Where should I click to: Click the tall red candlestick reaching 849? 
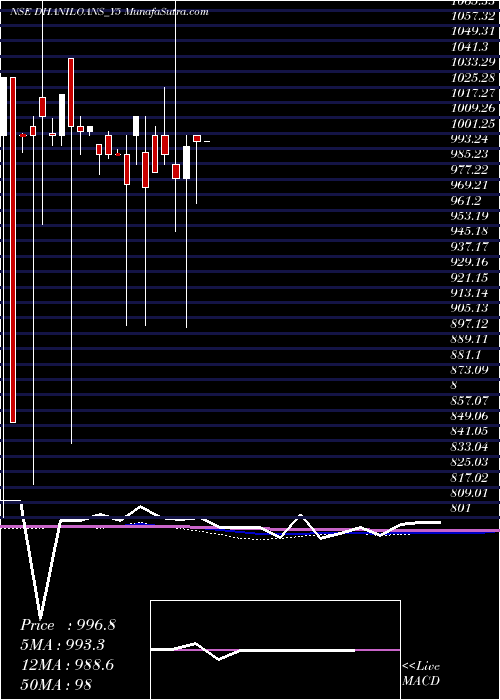coord(13,250)
